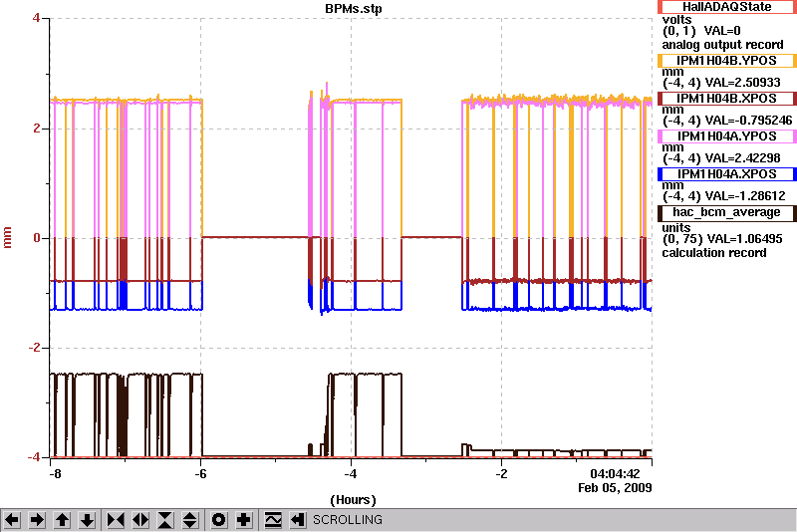
Task: Pan the plot right with the right arrow
Action: click(x=37, y=520)
